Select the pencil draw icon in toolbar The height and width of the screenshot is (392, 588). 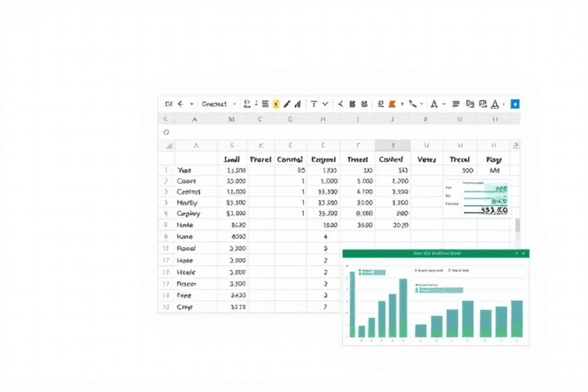coord(287,104)
